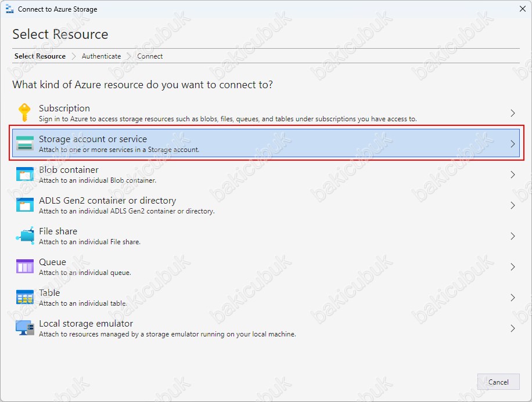532x402 pixels.
Task: Cancel the connection dialog
Action: pos(498,382)
